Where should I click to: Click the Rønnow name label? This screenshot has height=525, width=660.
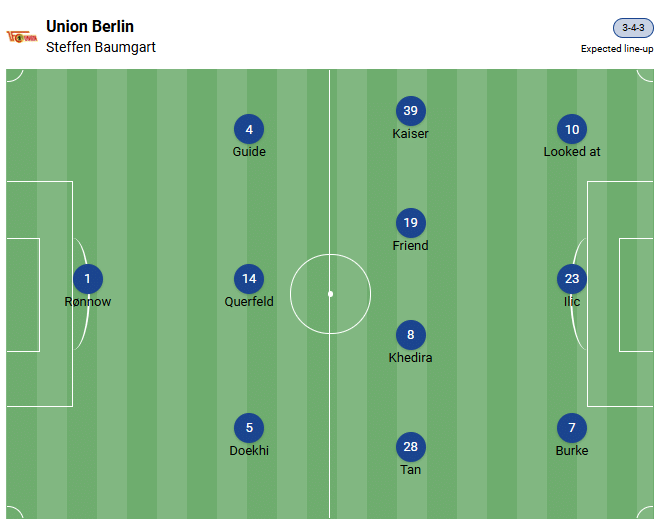(88, 302)
